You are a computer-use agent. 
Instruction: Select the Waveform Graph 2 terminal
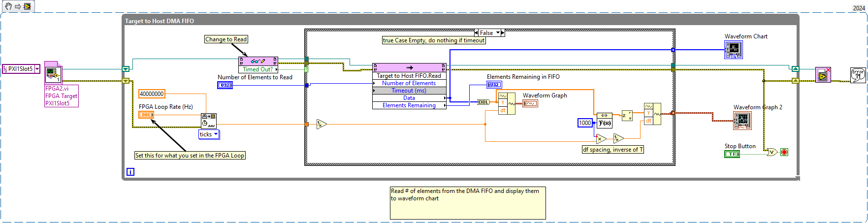[742, 120]
